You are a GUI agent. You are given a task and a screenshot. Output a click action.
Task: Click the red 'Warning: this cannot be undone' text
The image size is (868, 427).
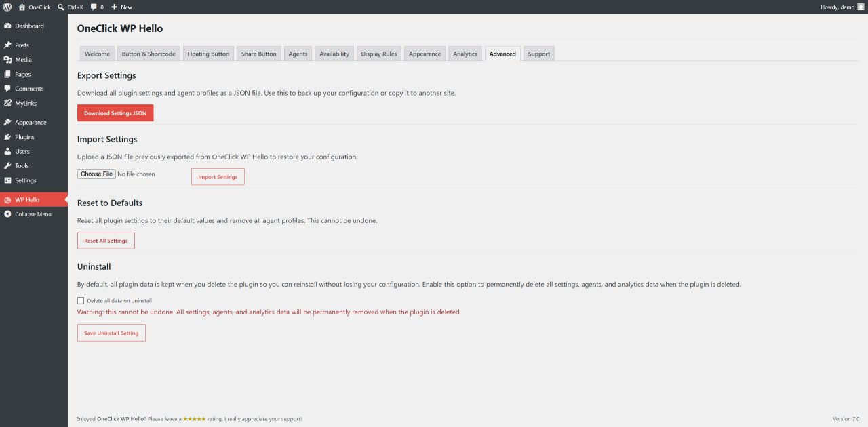(x=269, y=312)
